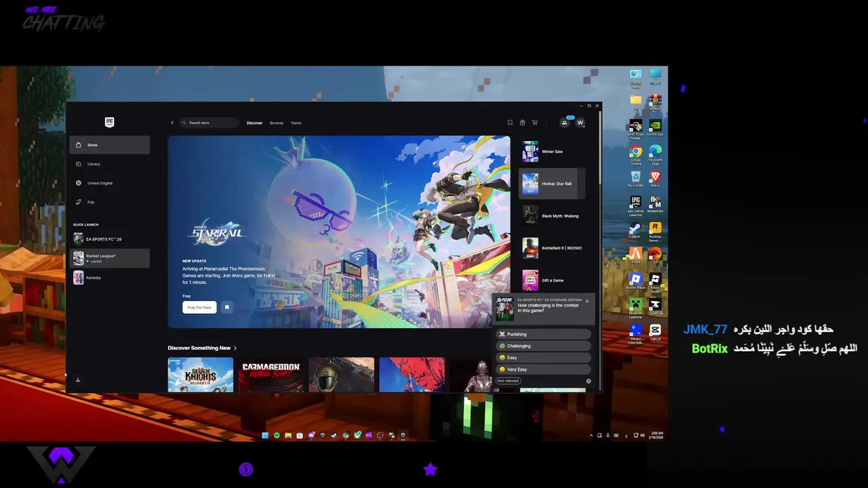Open File Explorer on taskbar
Viewport: 868px width, 488px height.
coord(288,435)
